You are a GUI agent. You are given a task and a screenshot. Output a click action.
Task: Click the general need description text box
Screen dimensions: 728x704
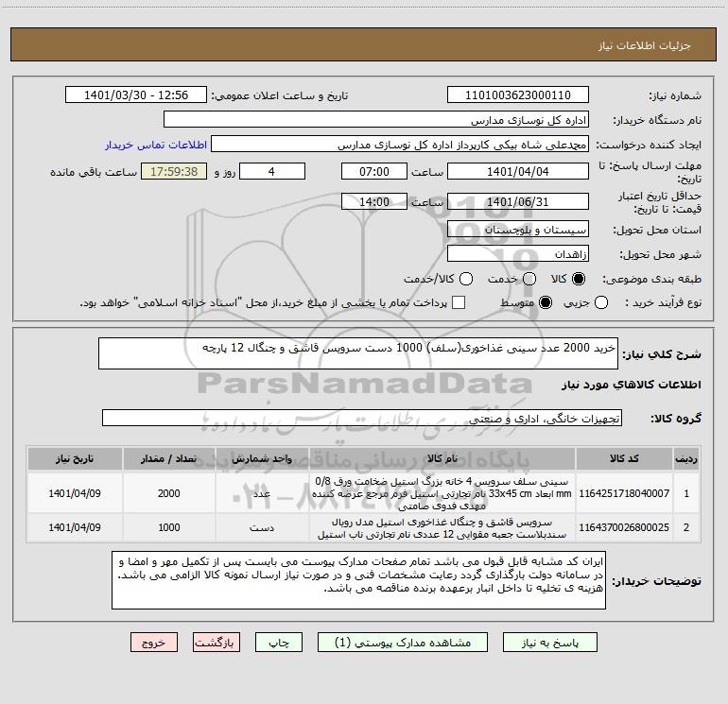pyautogui.click(x=358, y=353)
